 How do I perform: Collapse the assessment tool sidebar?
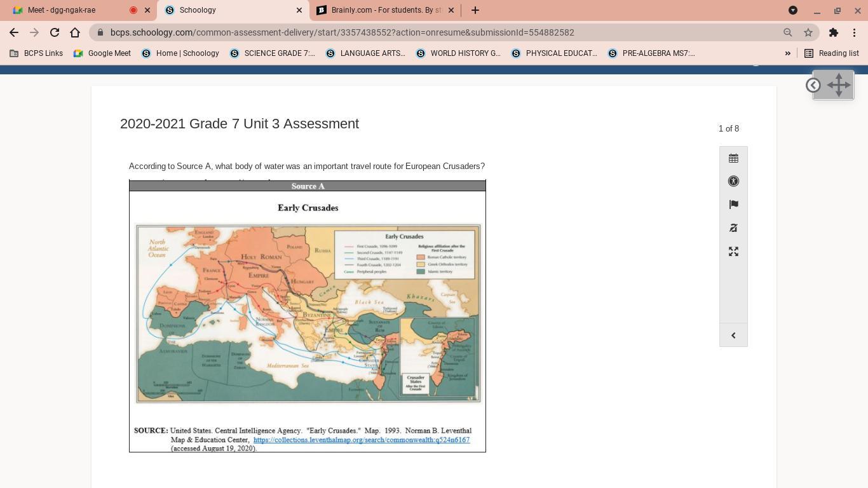coord(733,335)
